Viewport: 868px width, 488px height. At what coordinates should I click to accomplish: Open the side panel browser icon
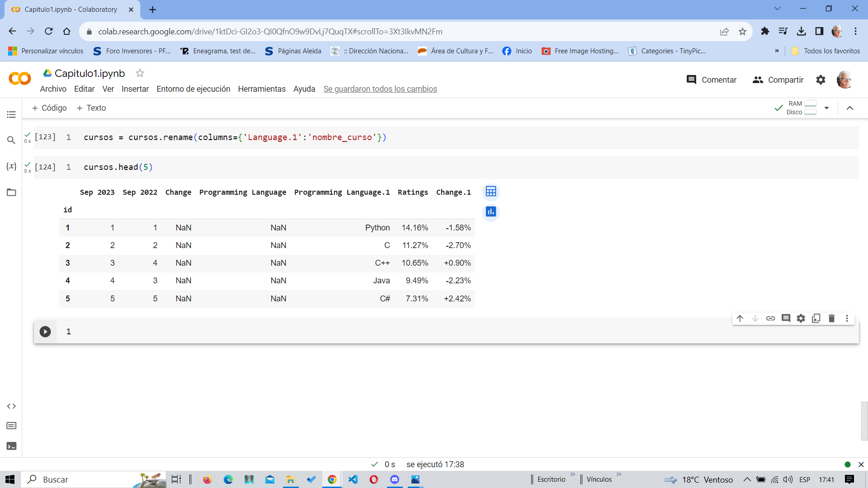(x=819, y=31)
